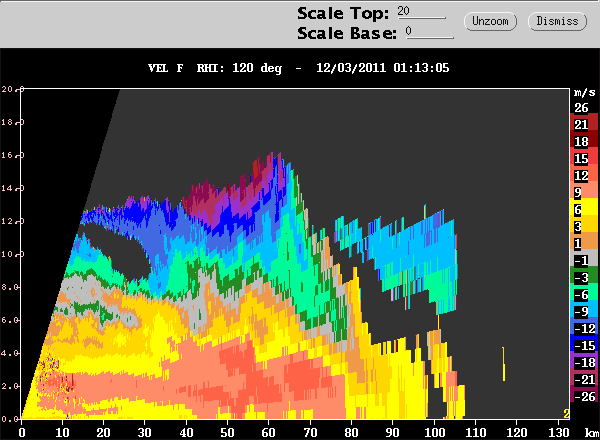Select the 1 m/s color swatch
Image resolution: width=600 pixels, height=440 pixels.
(584, 241)
